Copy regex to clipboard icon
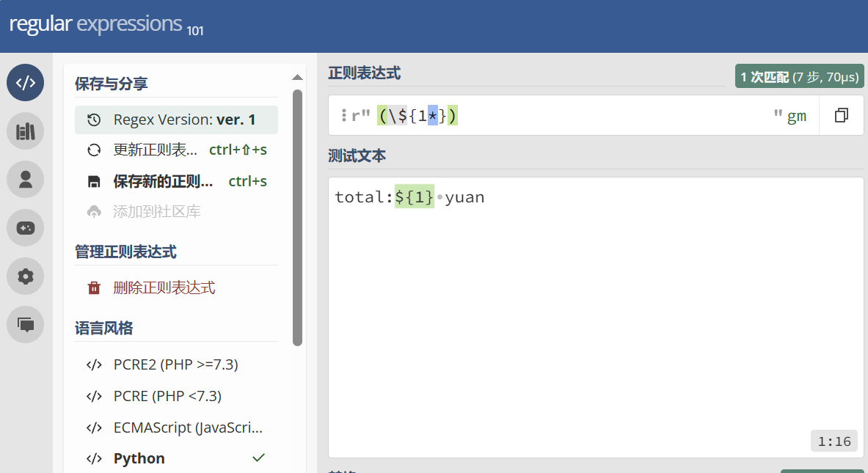 tap(842, 116)
